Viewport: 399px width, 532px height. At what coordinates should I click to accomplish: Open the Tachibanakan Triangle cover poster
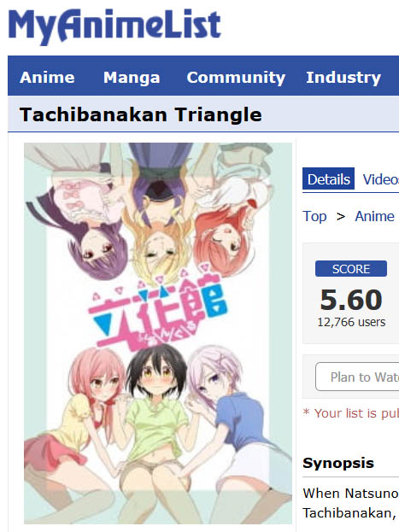[x=158, y=333]
